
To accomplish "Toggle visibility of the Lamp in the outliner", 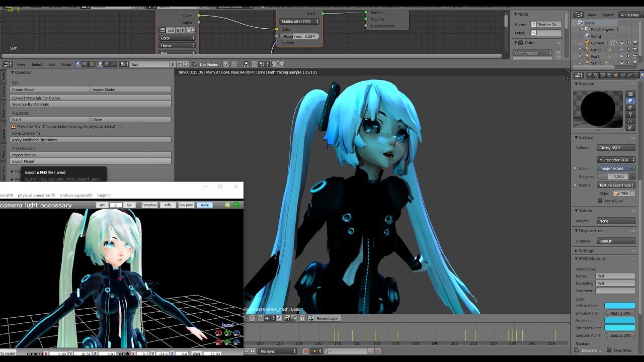I will pos(622,49).
